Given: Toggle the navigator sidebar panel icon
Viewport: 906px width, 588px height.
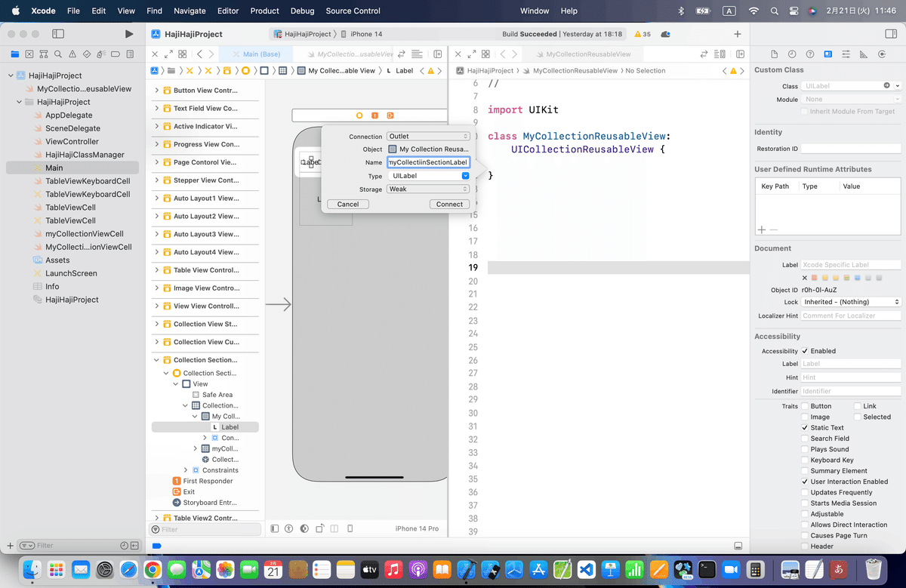Looking at the screenshot, I should pyautogui.click(x=57, y=34).
